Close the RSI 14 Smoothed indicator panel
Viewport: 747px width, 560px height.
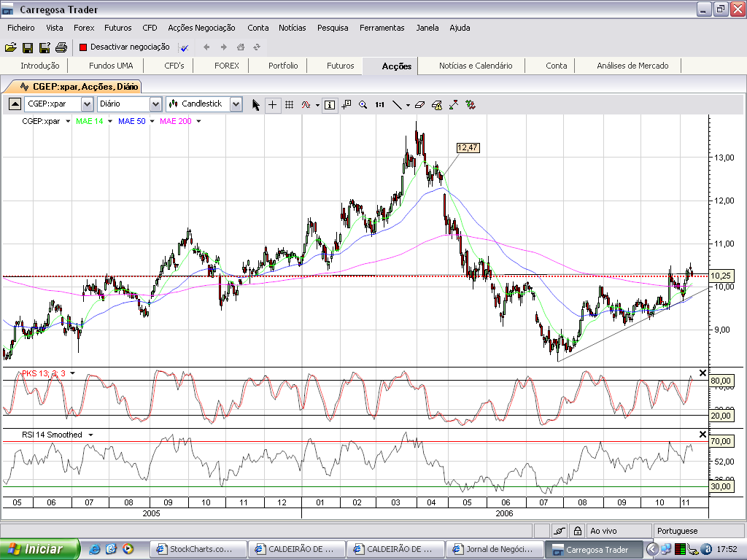[x=703, y=435]
